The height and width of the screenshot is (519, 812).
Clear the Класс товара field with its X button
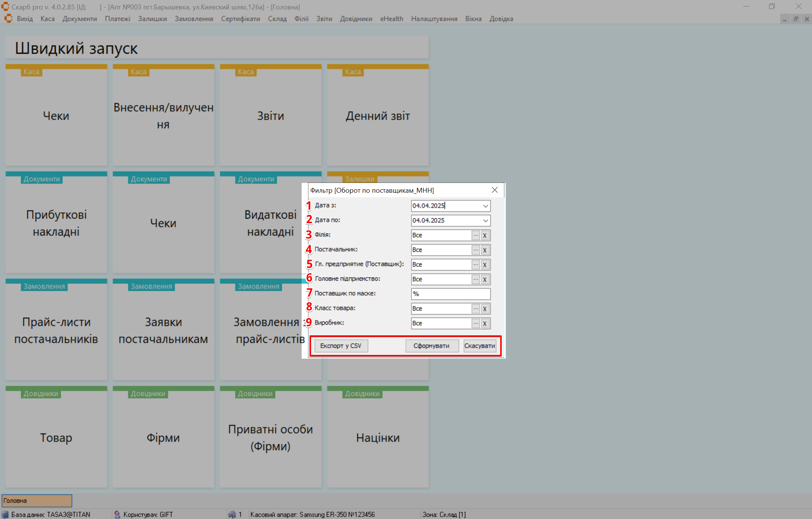pos(485,309)
